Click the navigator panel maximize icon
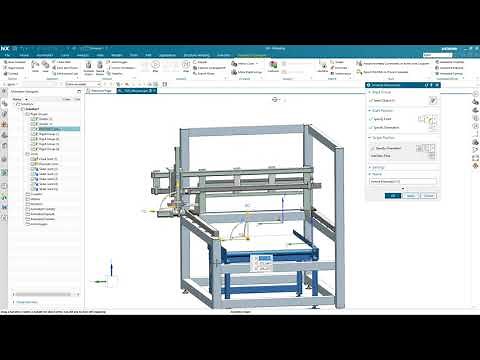The width and height of the screenshot is (480, 360). tap(79, 91)
